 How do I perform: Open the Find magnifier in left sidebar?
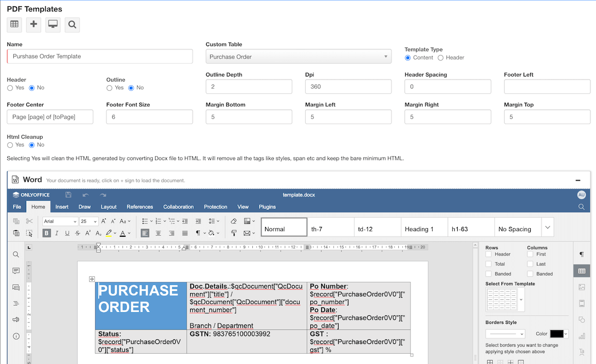coord(16,255)
